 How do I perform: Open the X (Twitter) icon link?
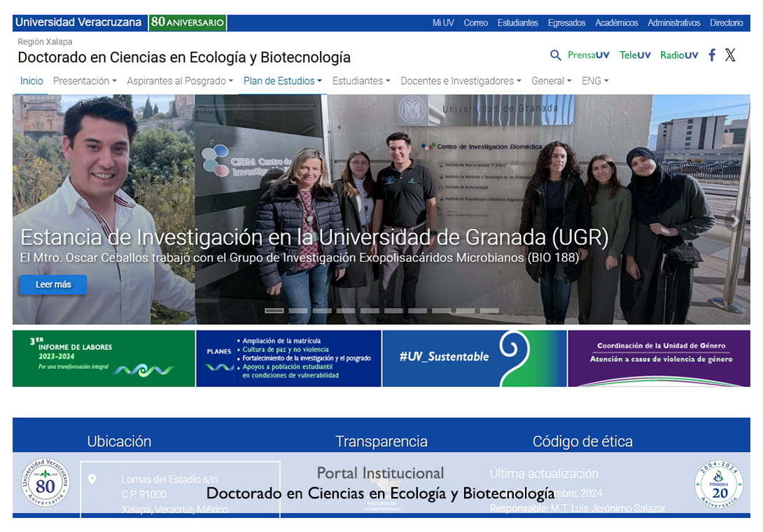pos(730,55)
